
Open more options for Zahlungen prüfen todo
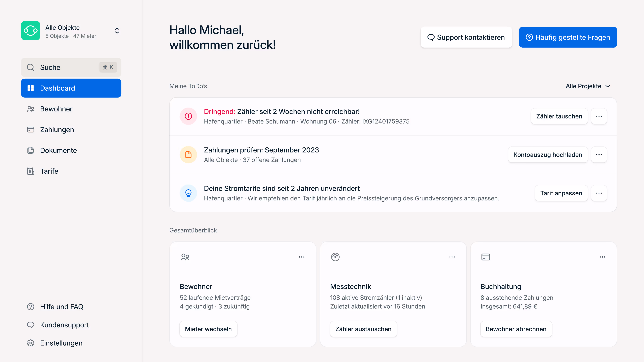[599, 155]
